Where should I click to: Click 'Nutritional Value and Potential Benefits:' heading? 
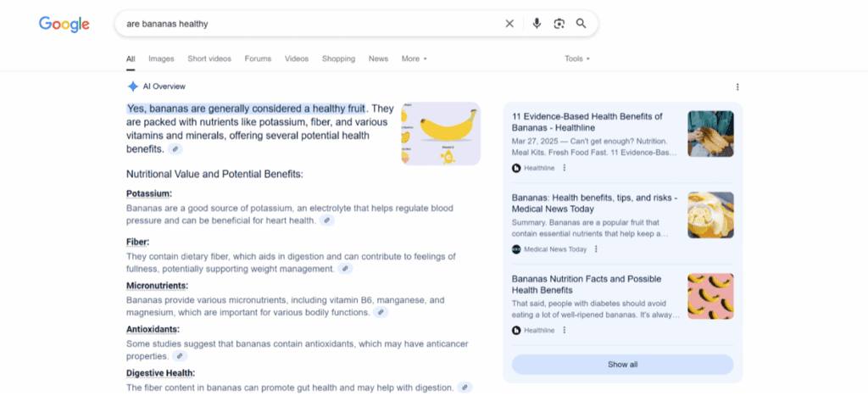(214, 175)
